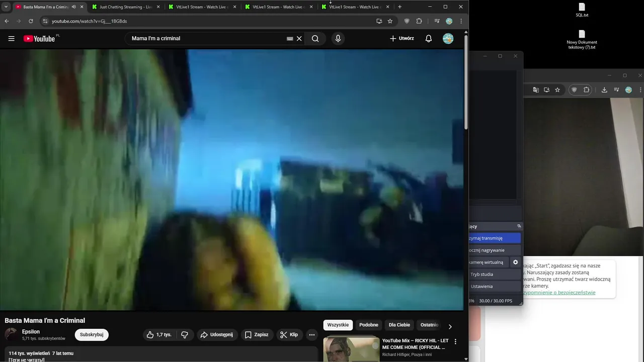
Task: Go to YouTube home via logo
Action: coord(39,39)
